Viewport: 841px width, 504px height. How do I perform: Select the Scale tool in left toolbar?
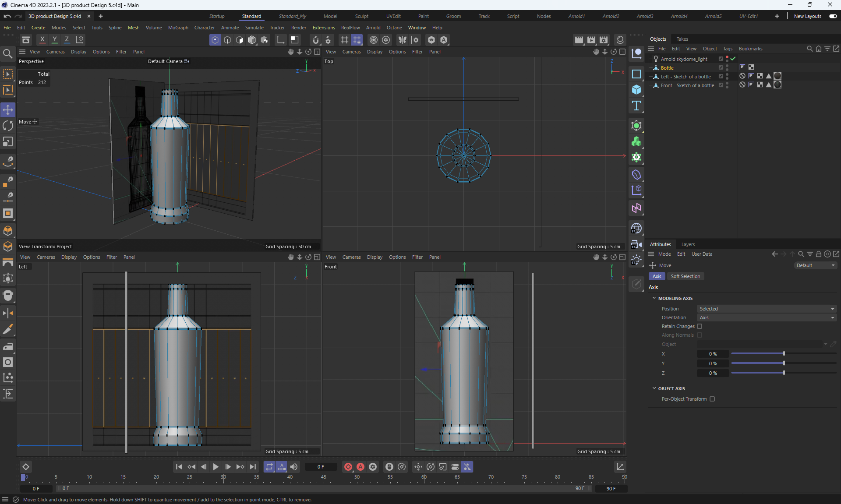pos(8,142)
